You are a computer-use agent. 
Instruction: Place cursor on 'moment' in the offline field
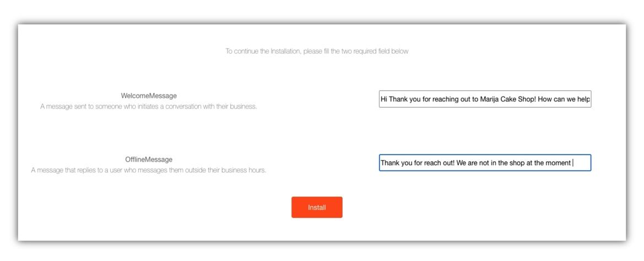[x=559, y=163]
